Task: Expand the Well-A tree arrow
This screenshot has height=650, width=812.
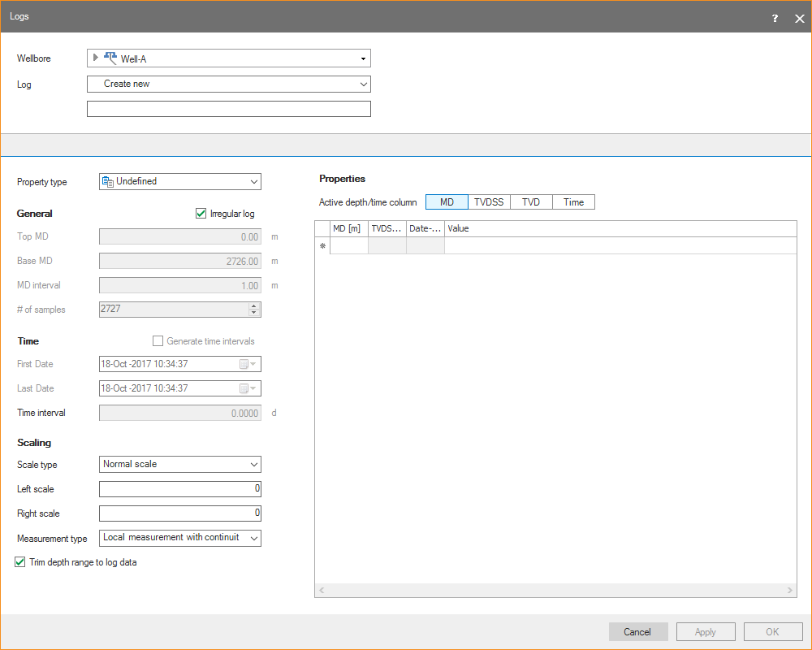Action: point(97,58)
